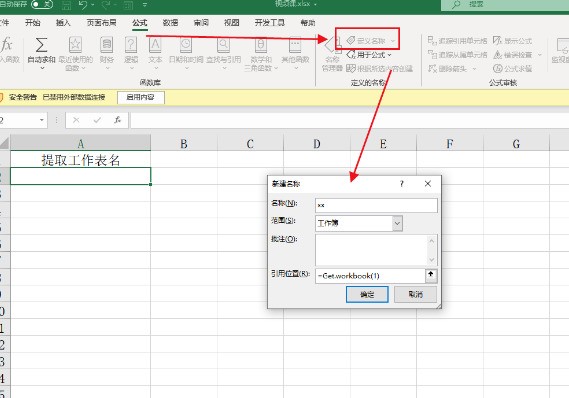569x398 pixels.
Task: Switch to the Formulas (公式) tab
Action: pos(140,23)
